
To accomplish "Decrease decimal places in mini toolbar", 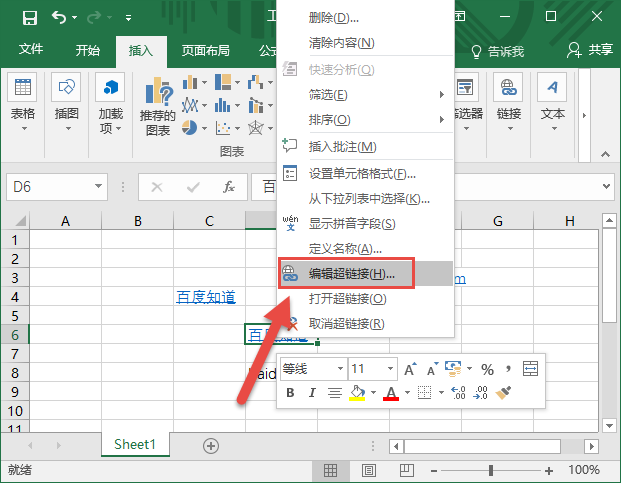I will pos(480,393).
